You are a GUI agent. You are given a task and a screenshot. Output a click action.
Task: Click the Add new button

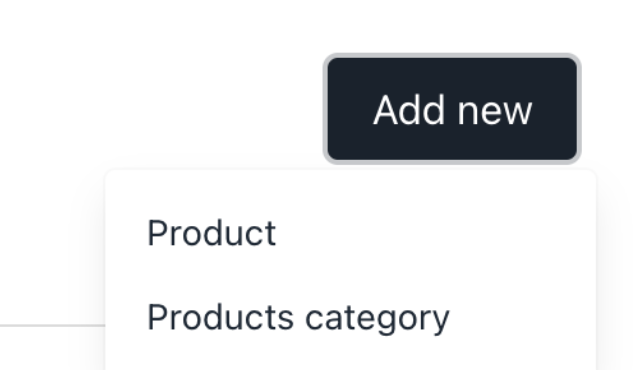point(452,109)
